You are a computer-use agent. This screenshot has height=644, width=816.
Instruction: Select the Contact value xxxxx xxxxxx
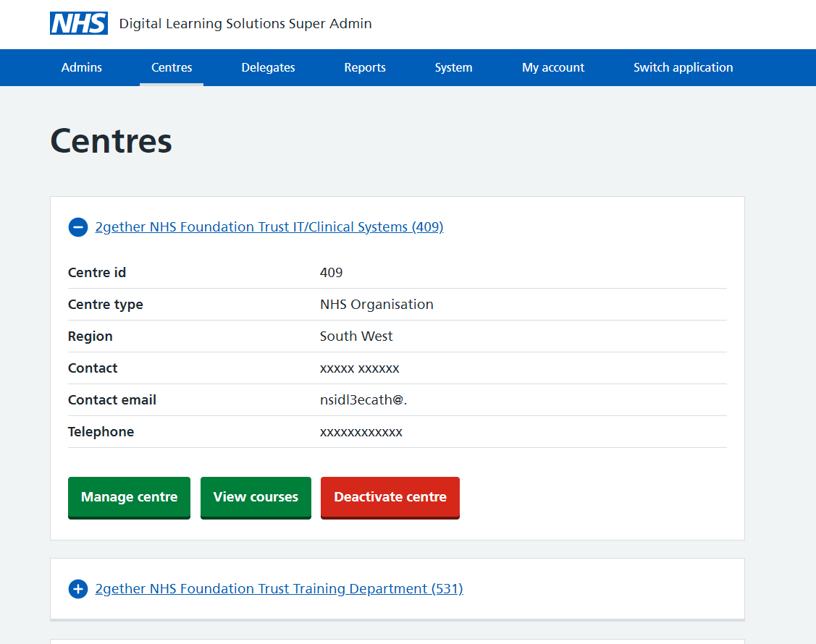[x=360, y=369]
